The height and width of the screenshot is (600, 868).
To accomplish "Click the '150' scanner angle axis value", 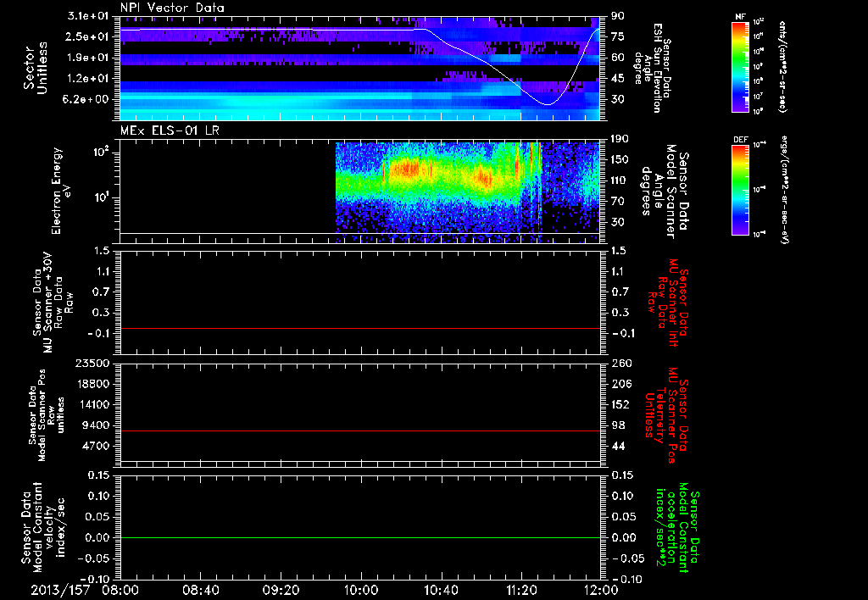I will [x=620, y=159].
